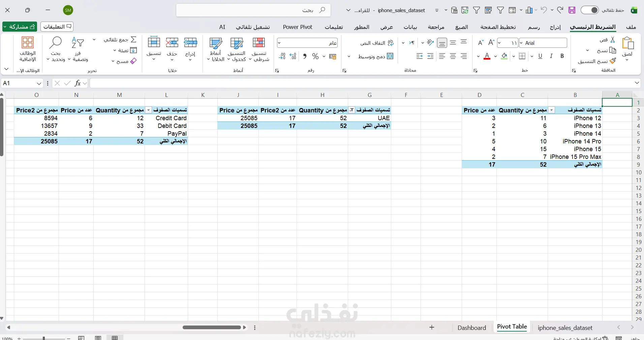Switch to the iphone_sales_dataset sheet tab

point(565,328)
